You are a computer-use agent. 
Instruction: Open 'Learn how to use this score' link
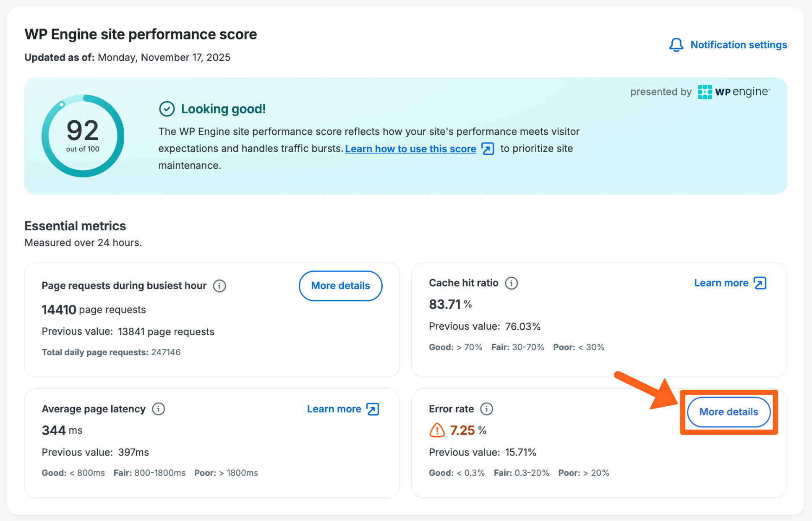(410, 149)
